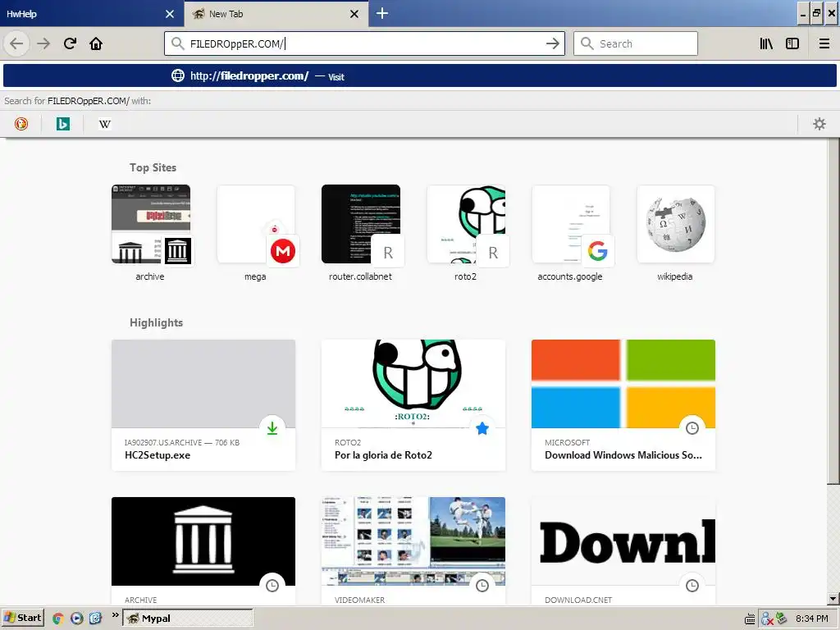Screen dimensions: 840x630
Task: Click blue bookmark star on Roto2 card
Action: pos(482,428)
